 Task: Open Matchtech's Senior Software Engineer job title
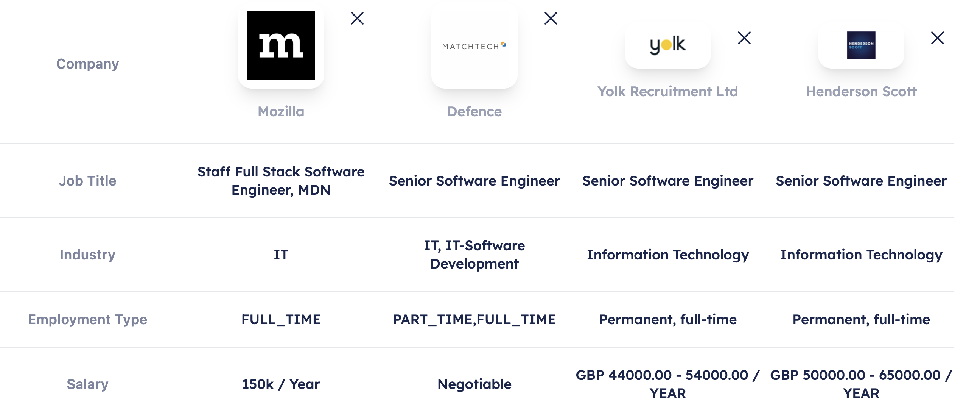point(474,181)
